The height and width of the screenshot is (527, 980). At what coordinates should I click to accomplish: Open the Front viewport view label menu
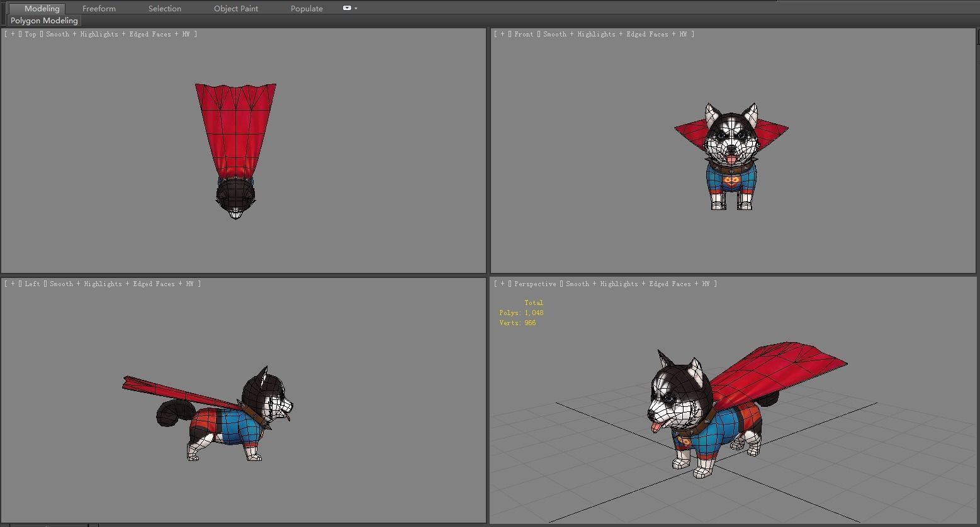(x=524, y=34)
